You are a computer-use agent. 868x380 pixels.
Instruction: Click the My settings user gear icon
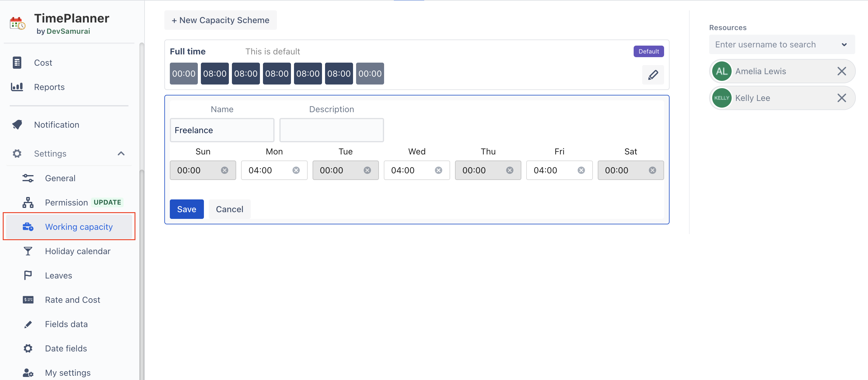pos(28,373)
